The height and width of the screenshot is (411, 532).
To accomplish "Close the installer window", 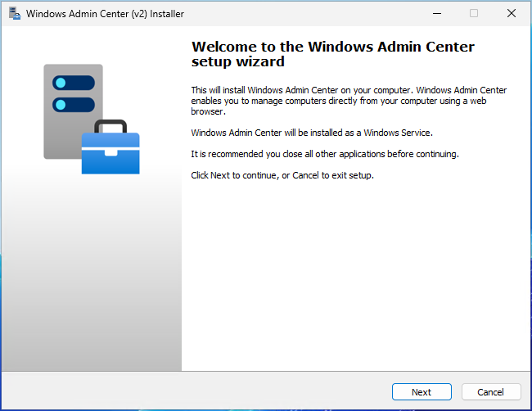I will (511, 14).
